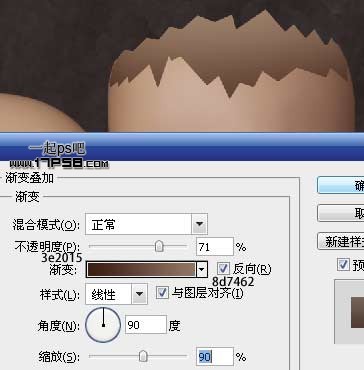Screen dimensions: 364x370
Task: Click the 新建样式 new style button
Action: [x=341, y=241]
